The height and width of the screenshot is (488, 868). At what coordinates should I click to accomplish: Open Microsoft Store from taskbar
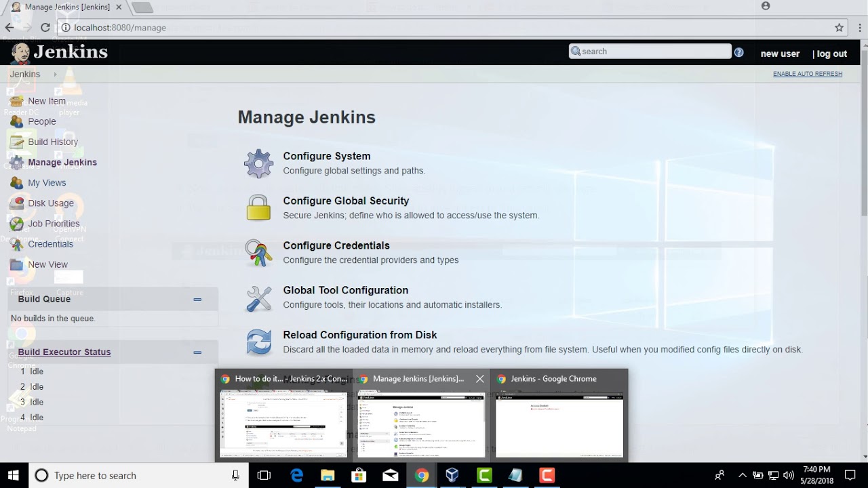coord(359,475)
